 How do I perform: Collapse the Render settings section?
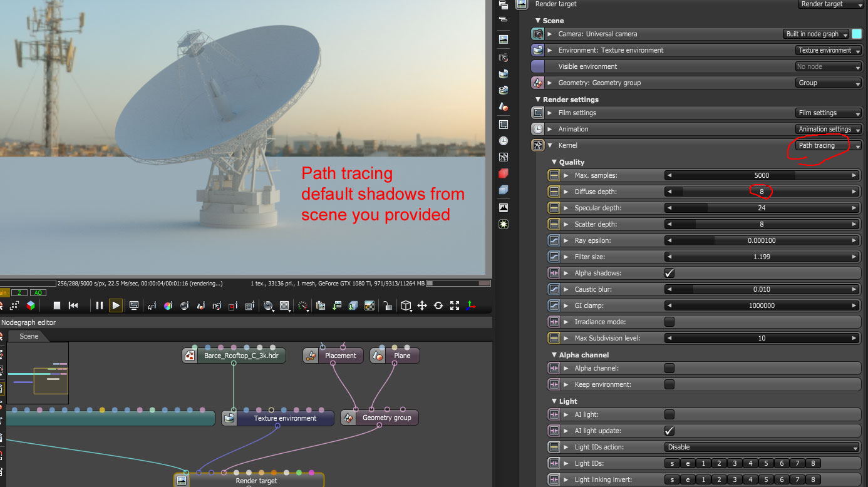[x=538, y=100]
